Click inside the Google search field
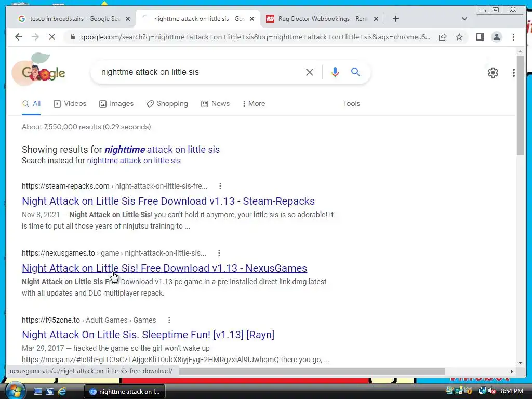532x399 pixels. pyautogui.click(x=200, y=72)
